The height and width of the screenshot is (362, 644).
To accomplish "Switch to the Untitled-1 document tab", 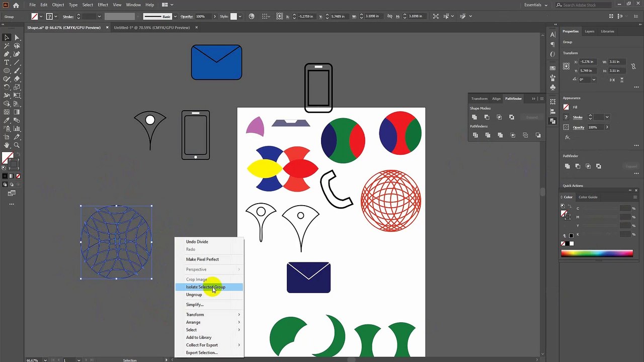I will (151, 28).
